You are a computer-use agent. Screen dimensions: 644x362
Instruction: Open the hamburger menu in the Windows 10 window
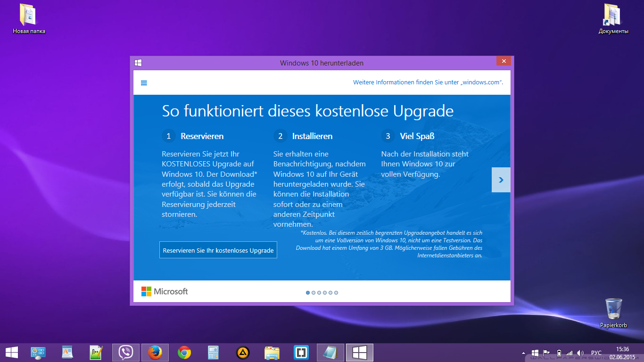pyautogui.click(x=144, y=83)
